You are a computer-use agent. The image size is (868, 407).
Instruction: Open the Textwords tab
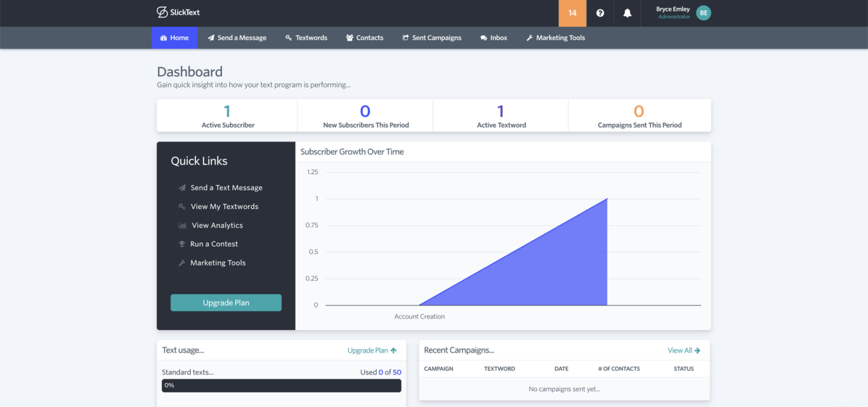306,38
